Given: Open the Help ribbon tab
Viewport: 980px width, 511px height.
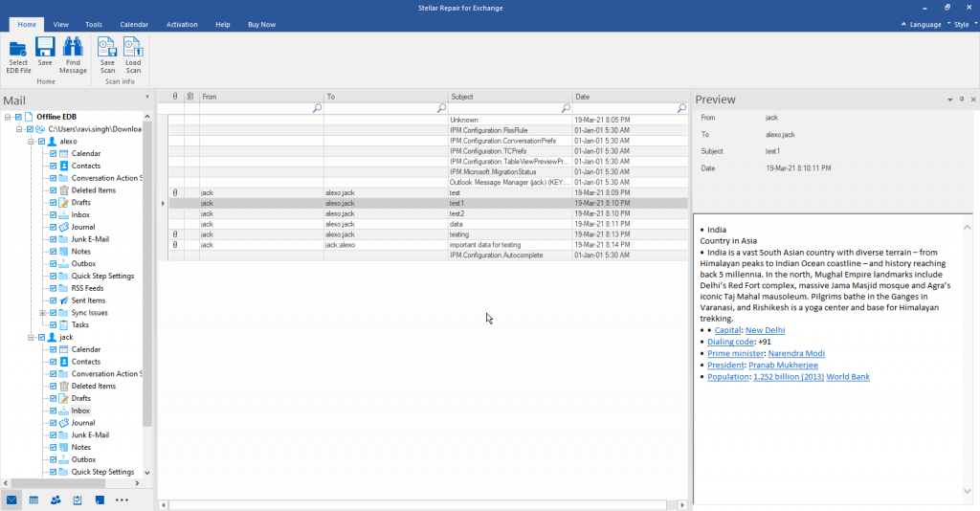Looking at the screenshot, I should 222,24.
